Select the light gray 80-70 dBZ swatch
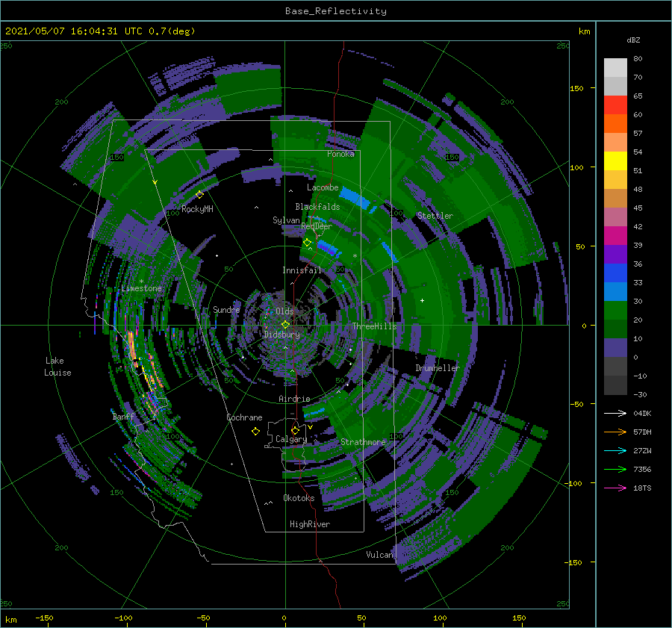 pos(615,68)
